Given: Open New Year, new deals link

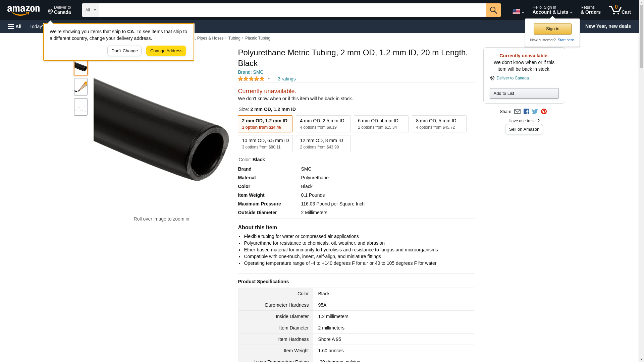Looking at the screenshot, I should pyautogui.click(x=607, y=26).
